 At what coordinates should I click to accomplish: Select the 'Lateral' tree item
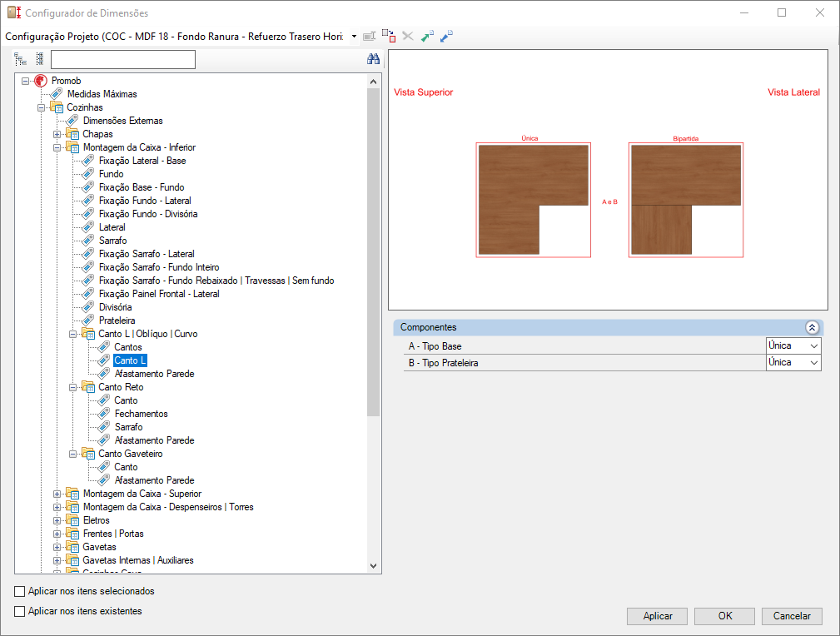coord(112,228)
